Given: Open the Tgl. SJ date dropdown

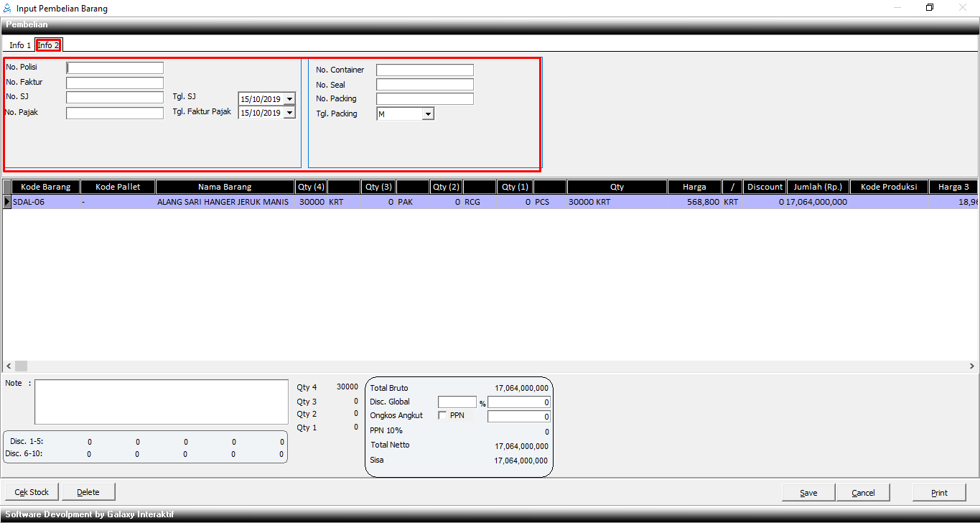Looking at the screenshot, I should point(289,99).
